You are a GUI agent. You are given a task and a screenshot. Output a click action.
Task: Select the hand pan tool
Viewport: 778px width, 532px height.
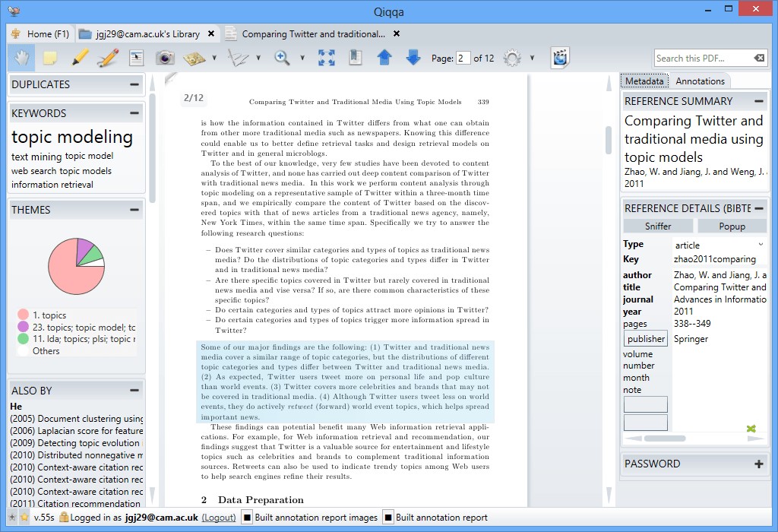(21, 58)
